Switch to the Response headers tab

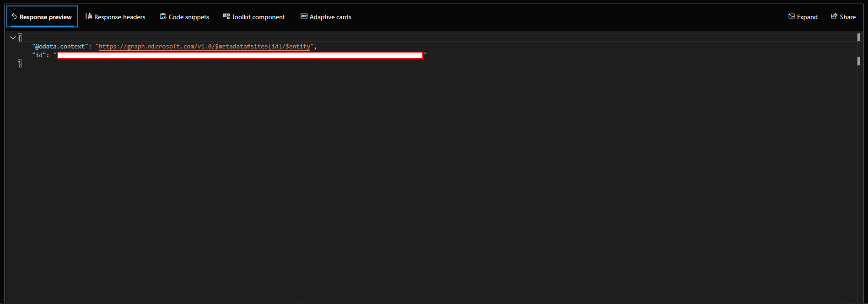coord(119,17)
